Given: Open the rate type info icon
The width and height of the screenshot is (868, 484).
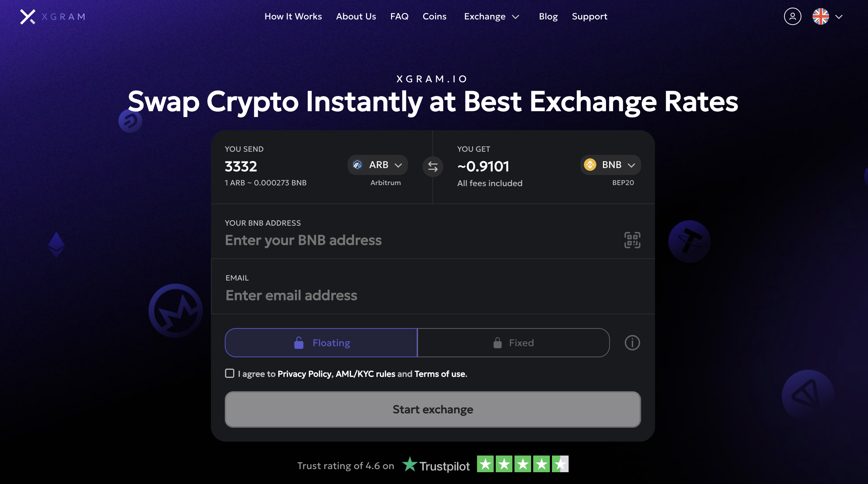Looking at the screenshot, I should click(632, 343).
